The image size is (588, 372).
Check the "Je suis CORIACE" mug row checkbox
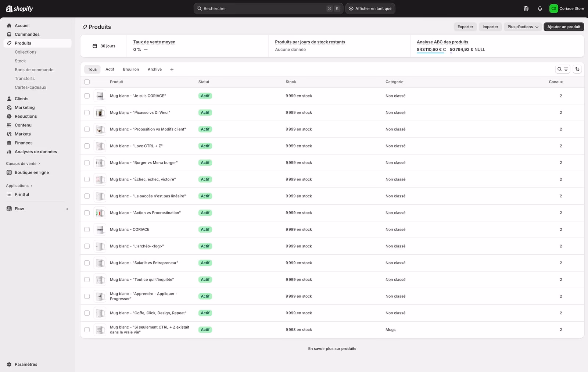tap(87, 96)
